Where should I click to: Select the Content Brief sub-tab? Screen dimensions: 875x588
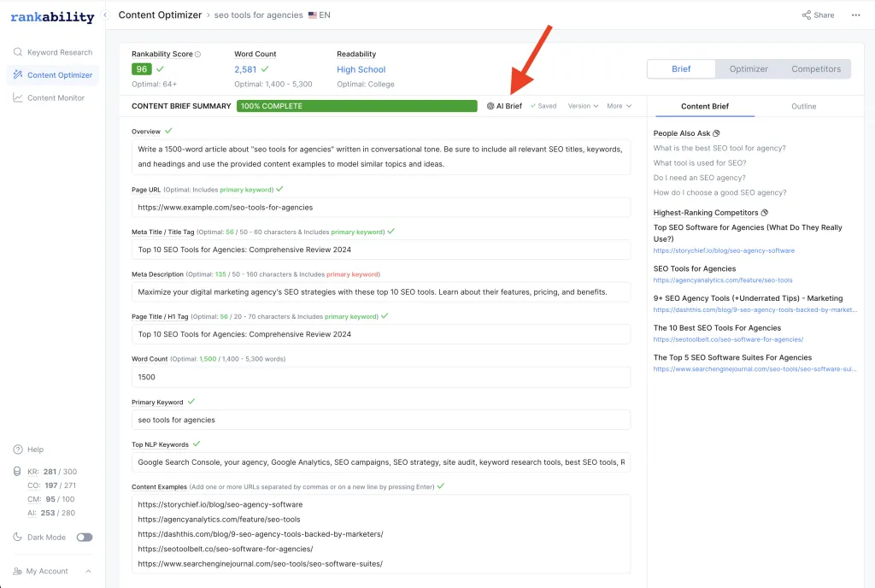705,106
